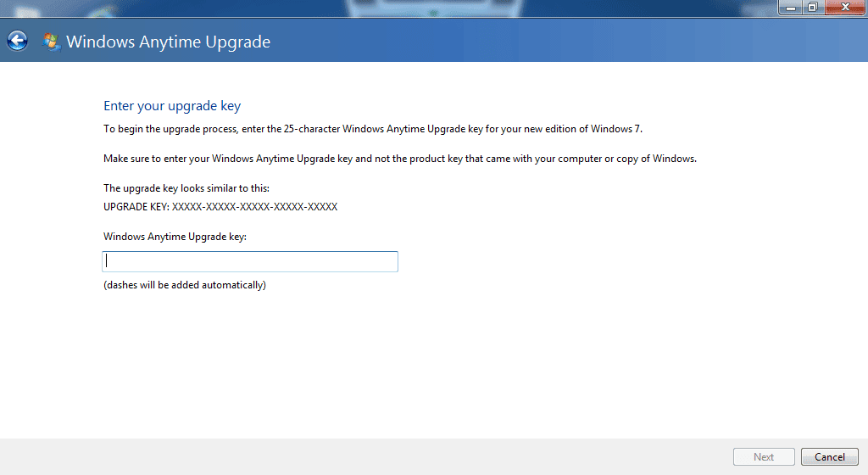Image resolution: width=868 pixels, height=475 pixels.
Task: Click the Next button
Action: coord(764,456)
